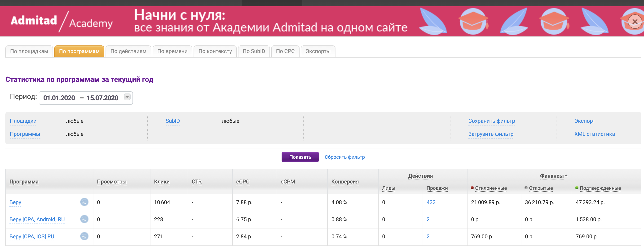
Task: Open the Экспорты tab
Action: [318, 51]
